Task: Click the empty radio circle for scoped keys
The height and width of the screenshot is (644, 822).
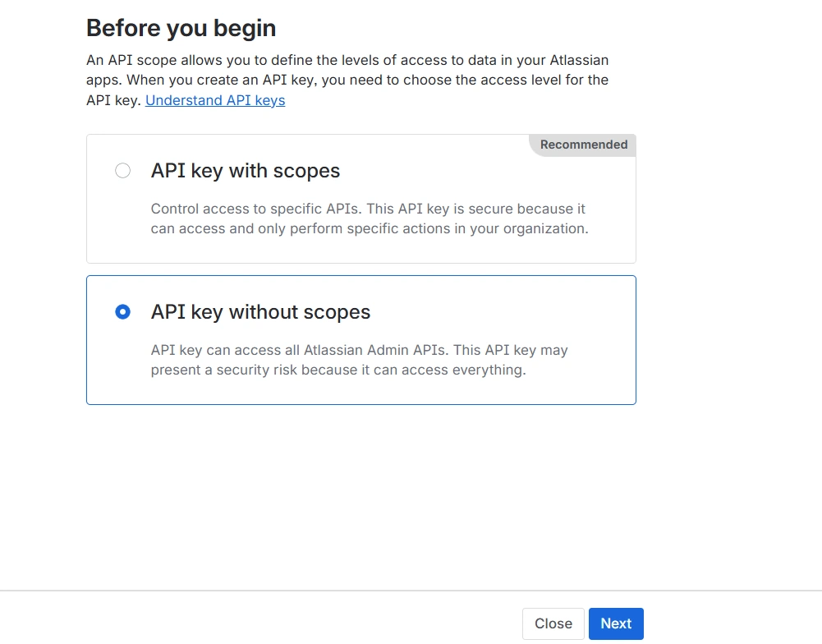Action: (122, 171)
